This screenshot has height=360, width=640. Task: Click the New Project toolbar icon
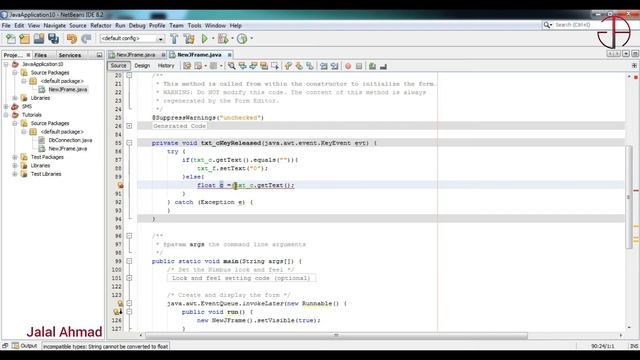tap(24, 39)
